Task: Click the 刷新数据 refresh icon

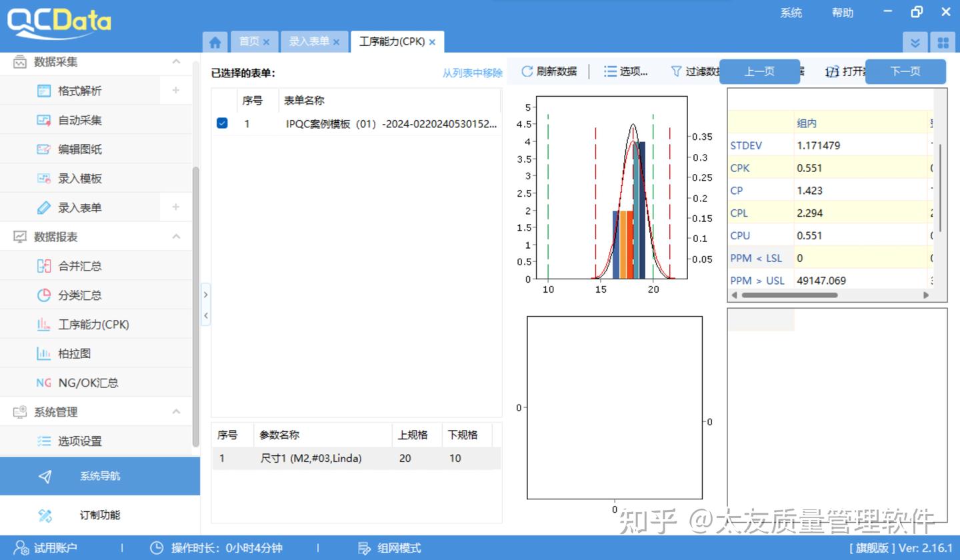Action: pos(527,71)
